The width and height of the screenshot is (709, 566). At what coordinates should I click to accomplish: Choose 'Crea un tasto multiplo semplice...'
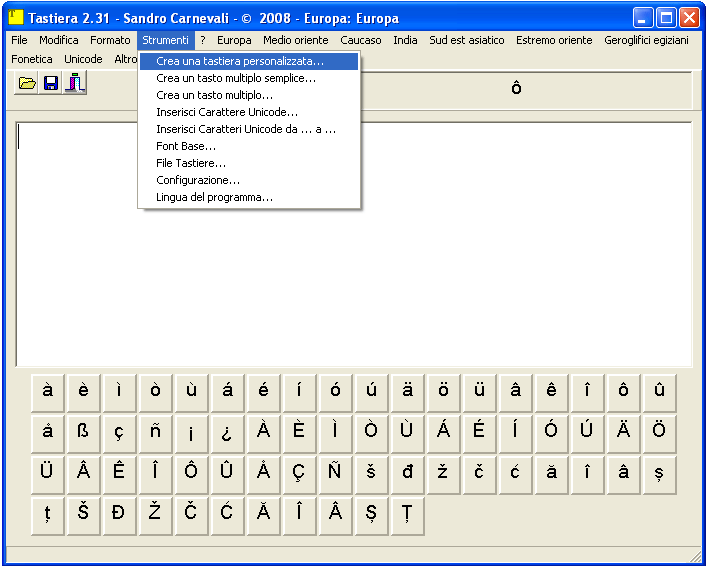click(x=249, y=78)
